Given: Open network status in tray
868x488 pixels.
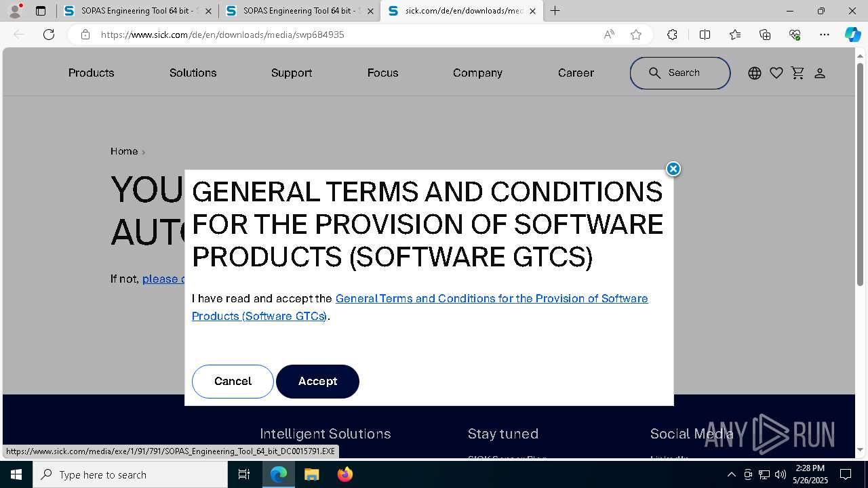Looking at the screenshot, I should (x=764, y=474).
